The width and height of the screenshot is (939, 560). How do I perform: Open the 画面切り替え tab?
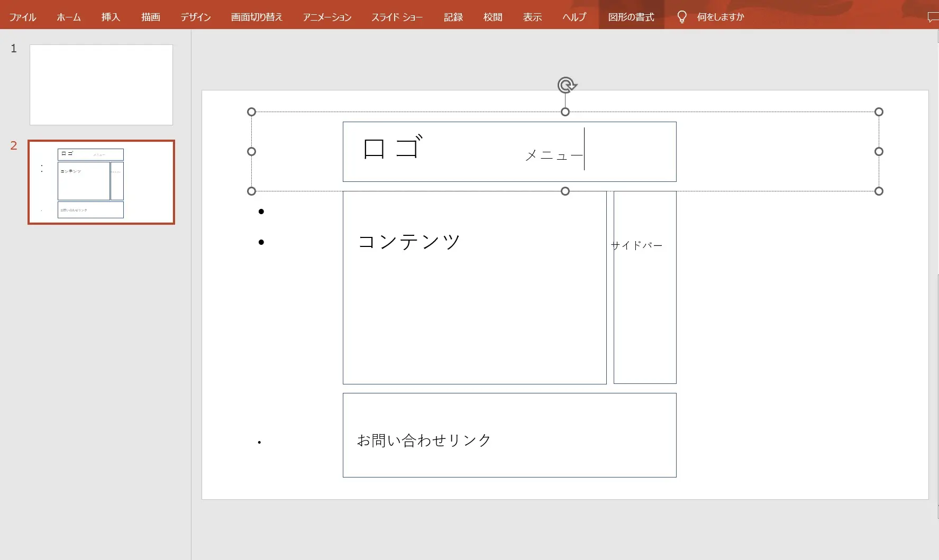coord(256,16)
